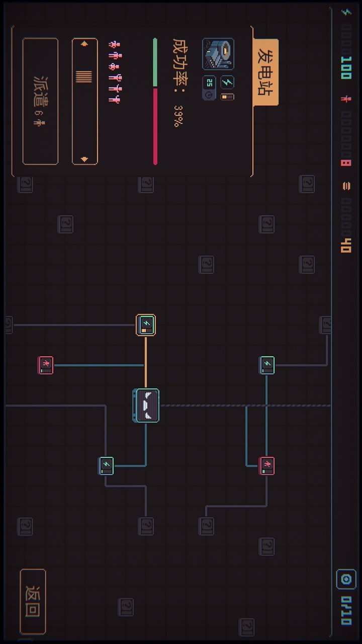
Task: Click the resource value 40
Action: point(346,245)
